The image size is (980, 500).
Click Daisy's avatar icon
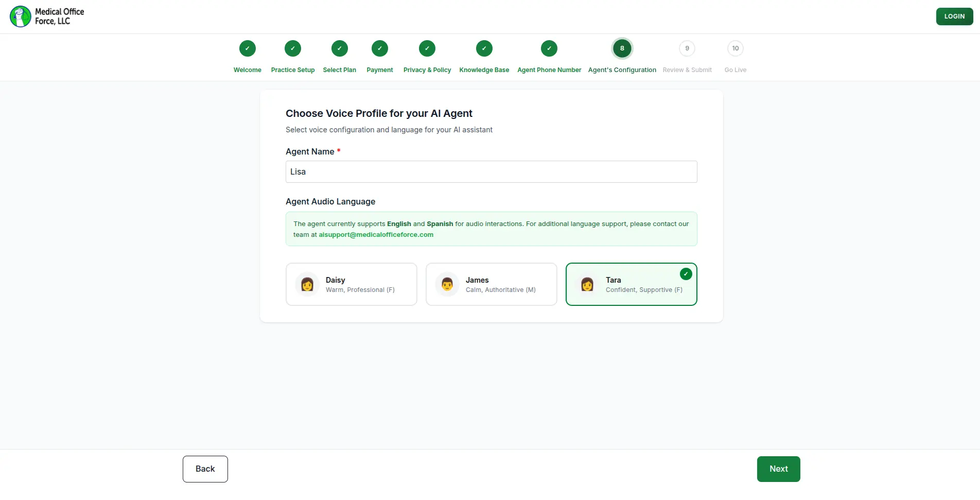point(307,284)
